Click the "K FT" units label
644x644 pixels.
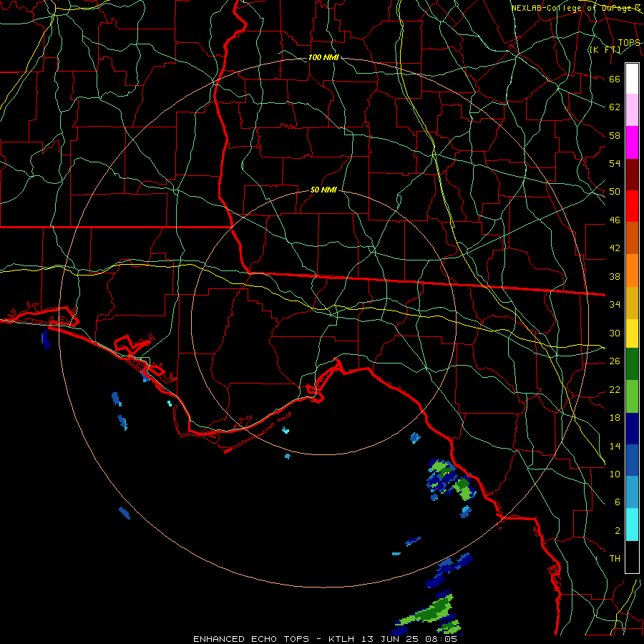605,49
